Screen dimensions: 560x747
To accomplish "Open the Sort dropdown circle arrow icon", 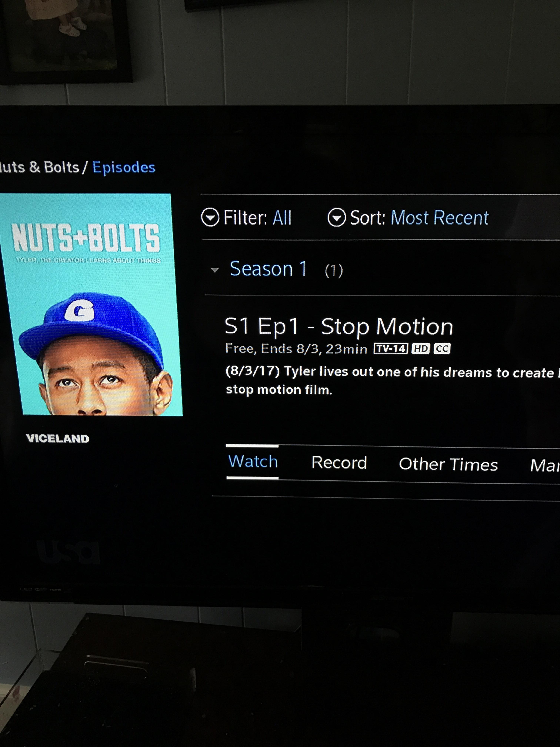I will tap(336, 218).
